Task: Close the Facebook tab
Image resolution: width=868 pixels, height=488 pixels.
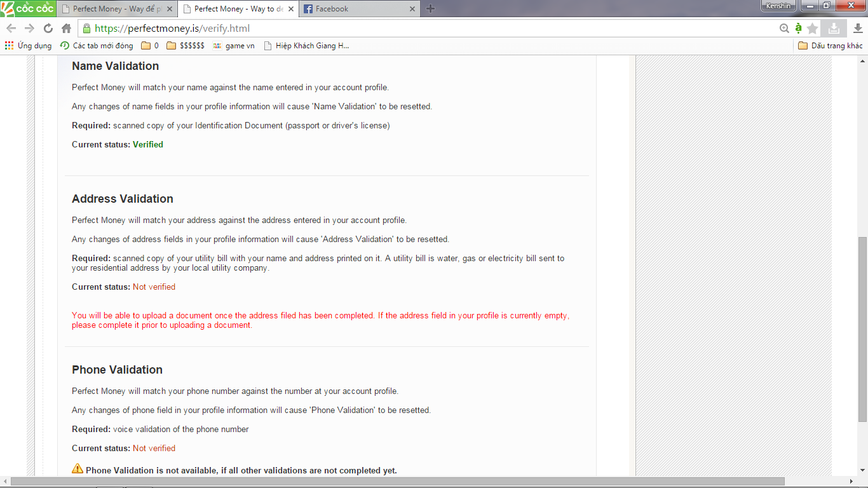Action: [x=412, y=9]
